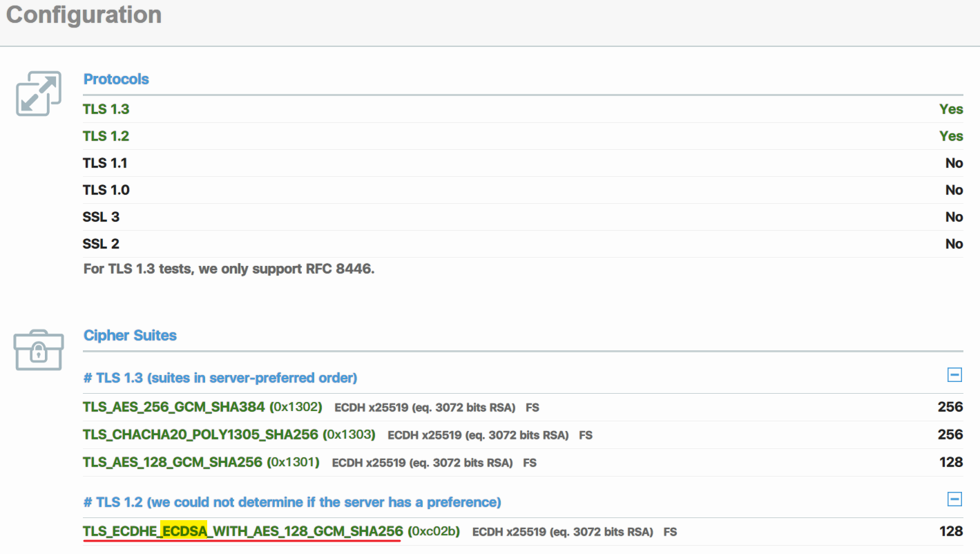
Task: Click the TLS 1.3 server-preferred order heading
Action: pyautogui.click(x=220, y=378)
